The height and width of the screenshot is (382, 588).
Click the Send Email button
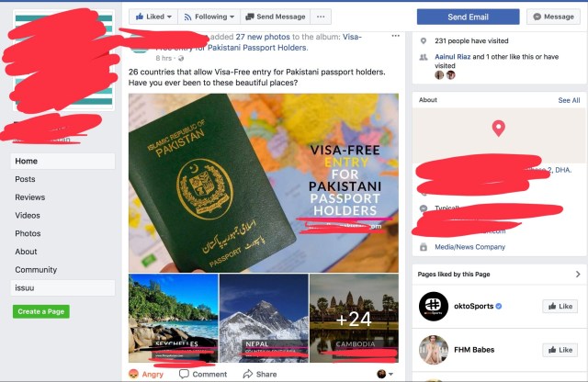click(x=468, y=17)
